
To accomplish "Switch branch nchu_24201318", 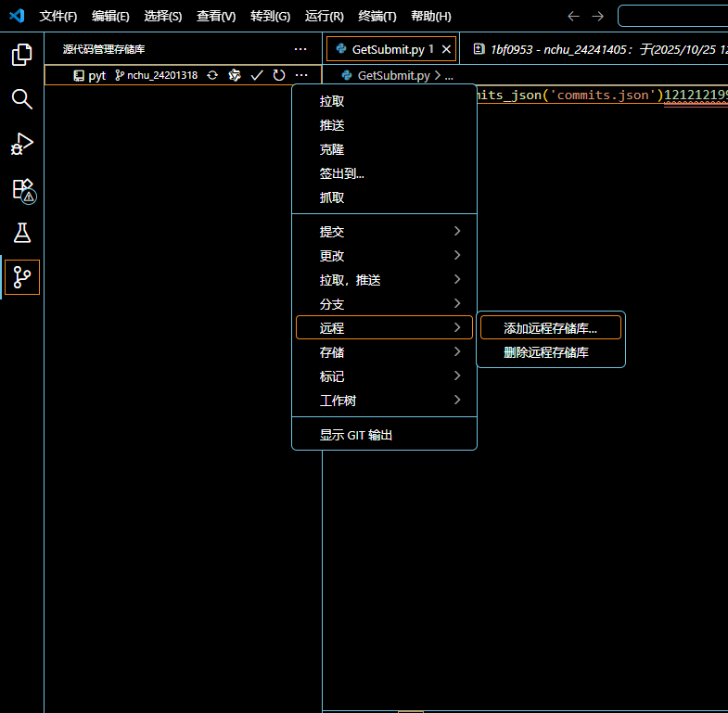I will pos(157,75).
